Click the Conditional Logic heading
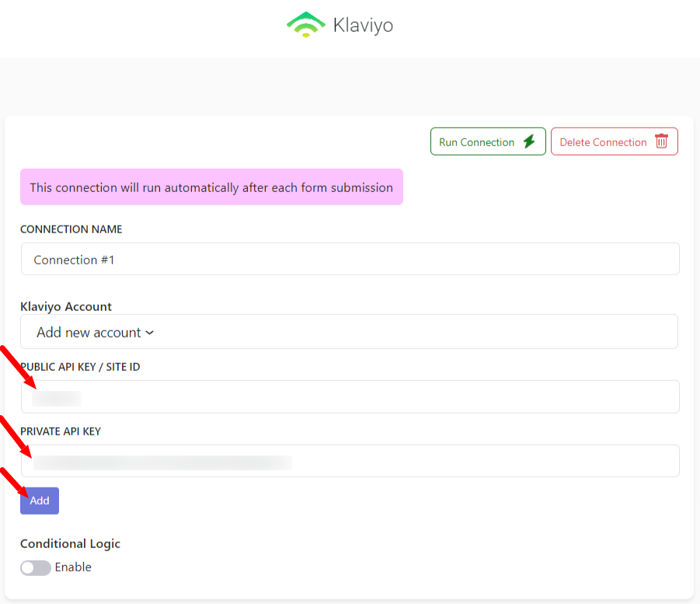This screenshot has width=700, height=604. [71, 543]
